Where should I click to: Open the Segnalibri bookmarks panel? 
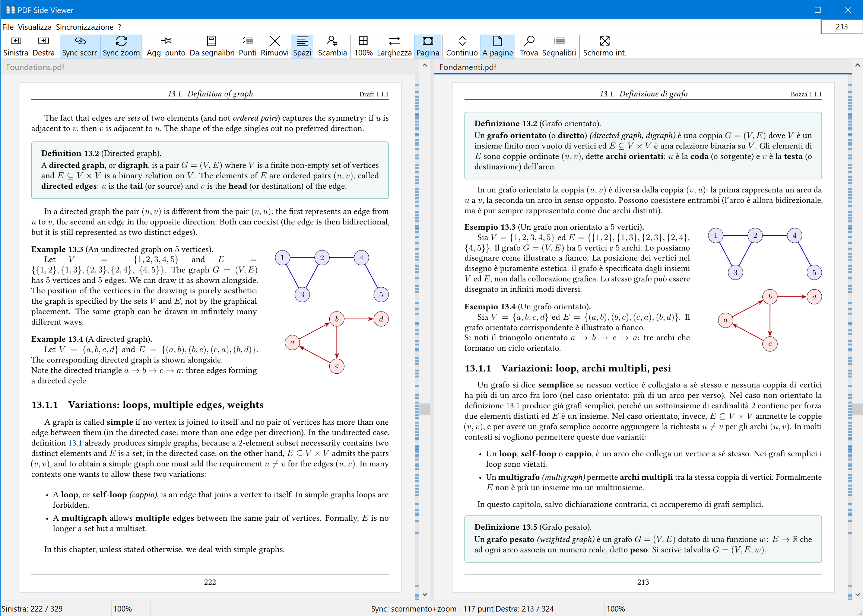coord(559,46)
